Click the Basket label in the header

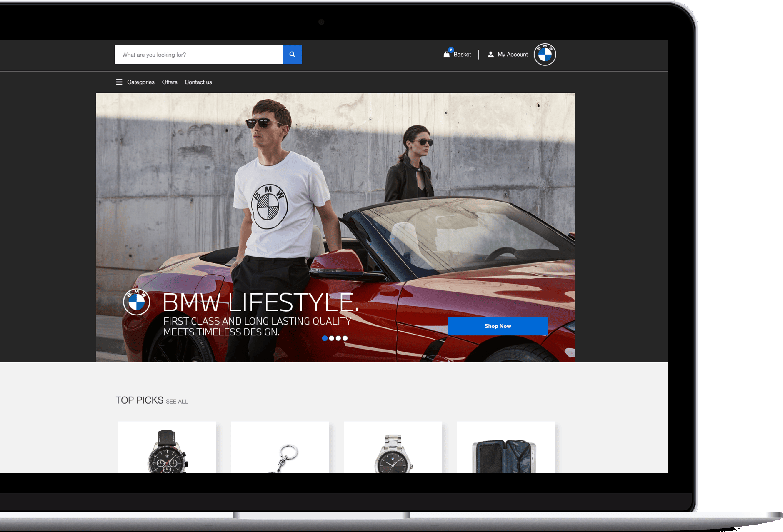coord(462,55)
